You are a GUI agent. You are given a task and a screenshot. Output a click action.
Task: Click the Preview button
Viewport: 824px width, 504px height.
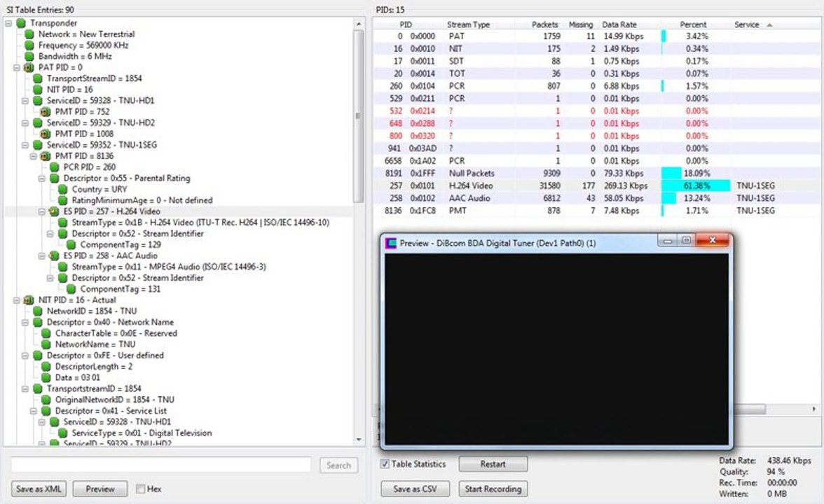click(x=99, y=489)
